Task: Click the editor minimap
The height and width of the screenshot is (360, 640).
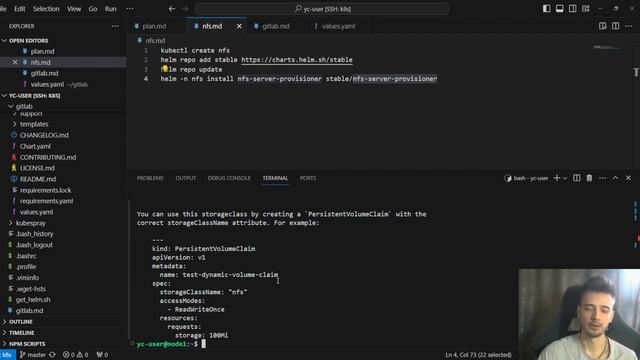Action: click(x=607, y=48)
